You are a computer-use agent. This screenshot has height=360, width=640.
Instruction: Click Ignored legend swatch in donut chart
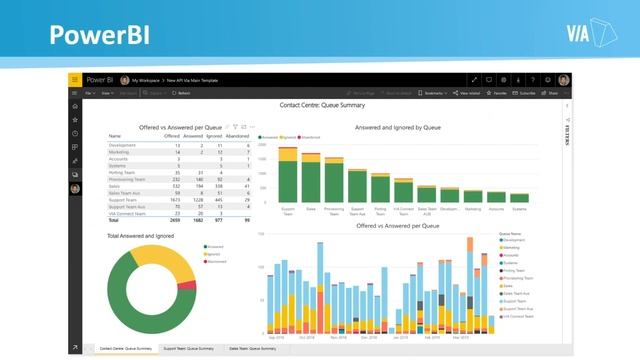pyautogui.click(x=205, y=254)
